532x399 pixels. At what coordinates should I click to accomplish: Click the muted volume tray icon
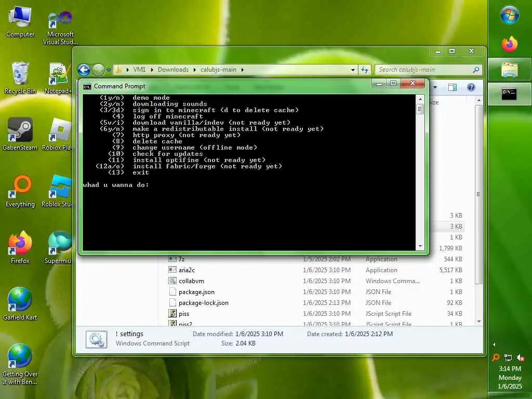click(x=521, y=357)
